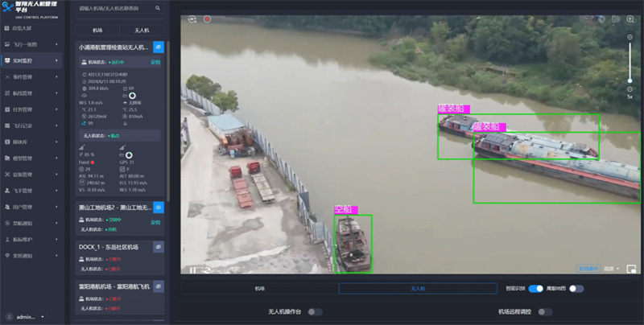Click eye icon on 萧山工地机场2 card
This screenshot has width=644, height=325.
[159, 208]
